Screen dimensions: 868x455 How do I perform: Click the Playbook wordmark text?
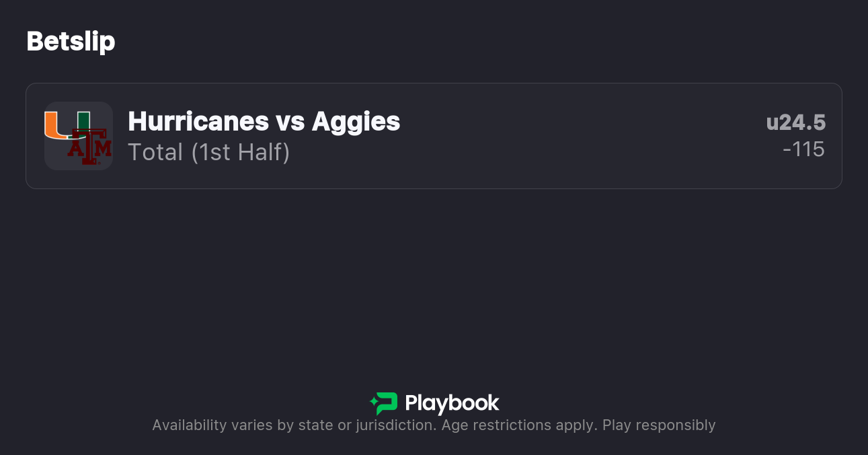[x=452, y=403]
